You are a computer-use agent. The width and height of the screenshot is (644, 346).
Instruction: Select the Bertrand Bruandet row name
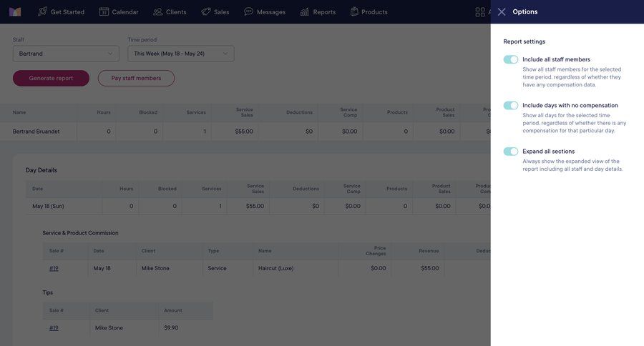[x=36, y=132]
